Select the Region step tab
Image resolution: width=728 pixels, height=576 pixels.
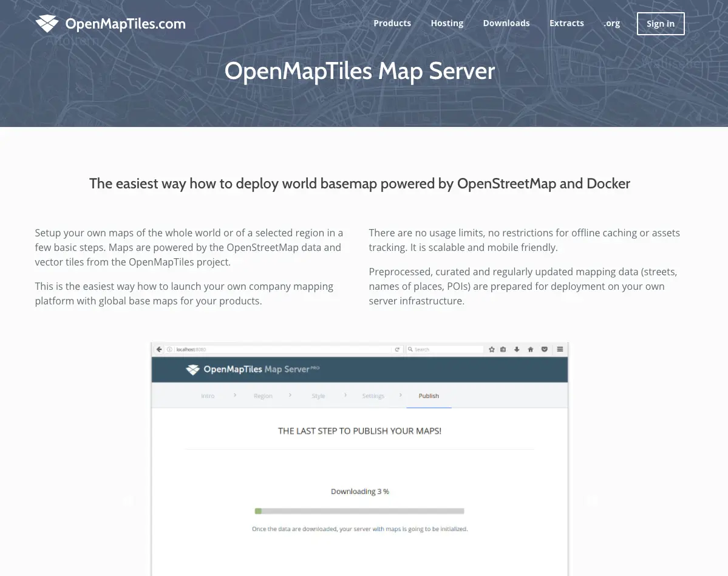(263, 396)
